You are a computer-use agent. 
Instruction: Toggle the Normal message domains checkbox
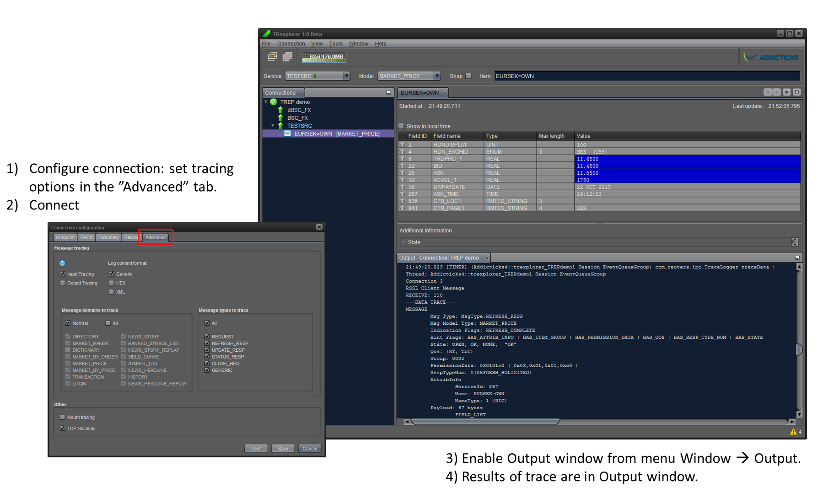[x=68, y=323]
